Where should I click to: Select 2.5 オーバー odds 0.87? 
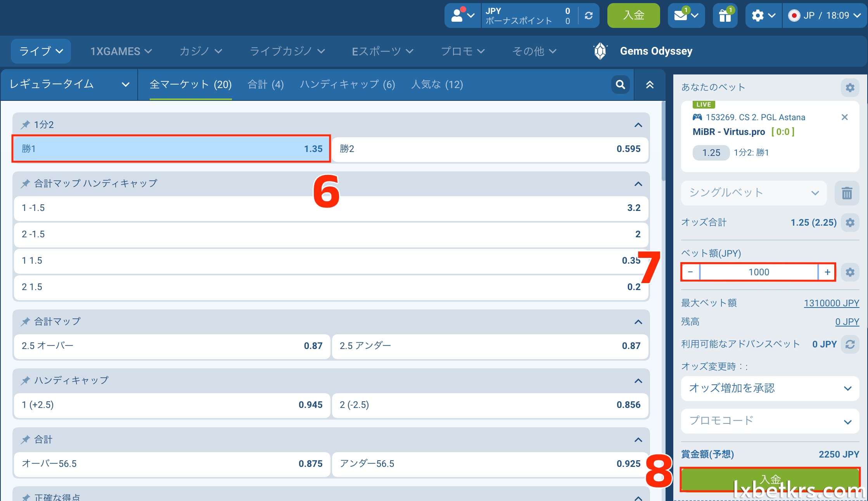pos(172,346)
